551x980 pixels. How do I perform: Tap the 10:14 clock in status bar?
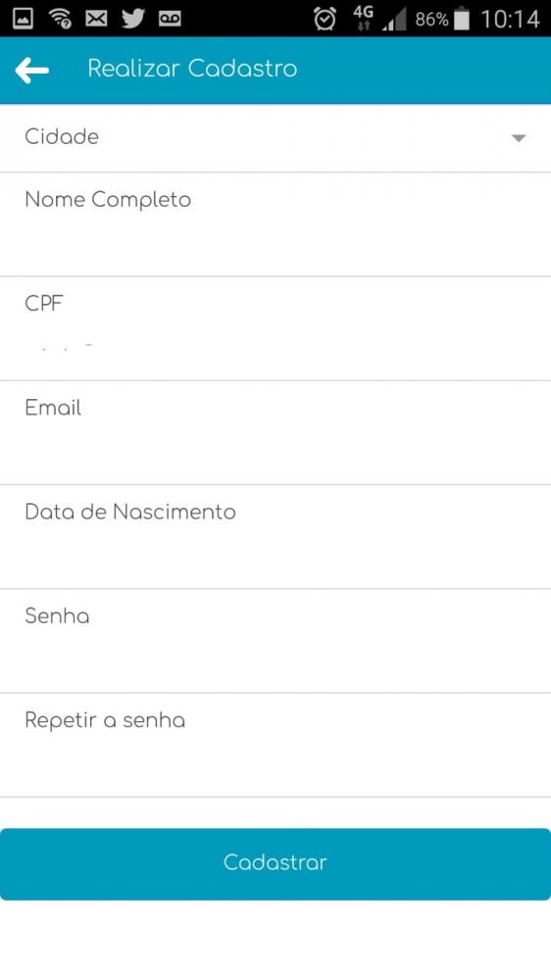tap(510, 20)
